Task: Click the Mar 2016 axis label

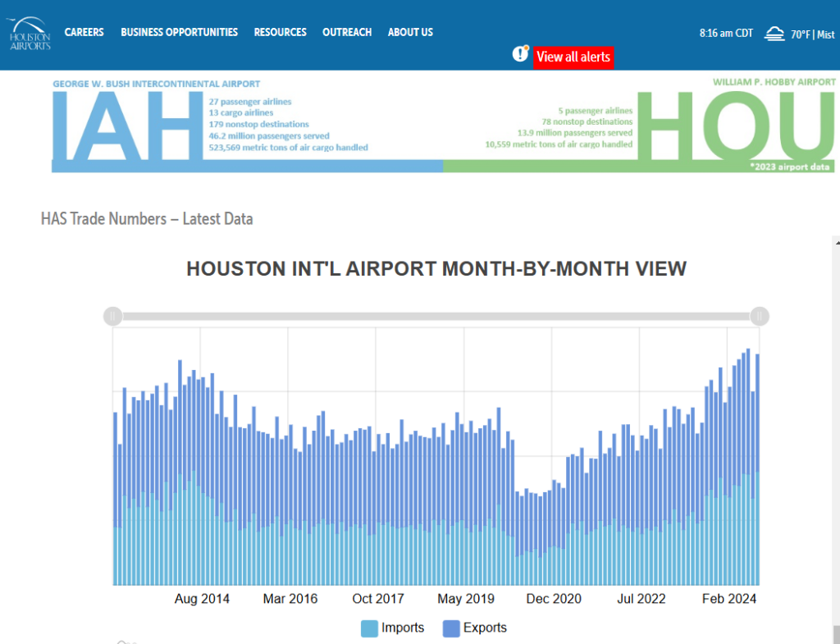Action: pos(290,598)
